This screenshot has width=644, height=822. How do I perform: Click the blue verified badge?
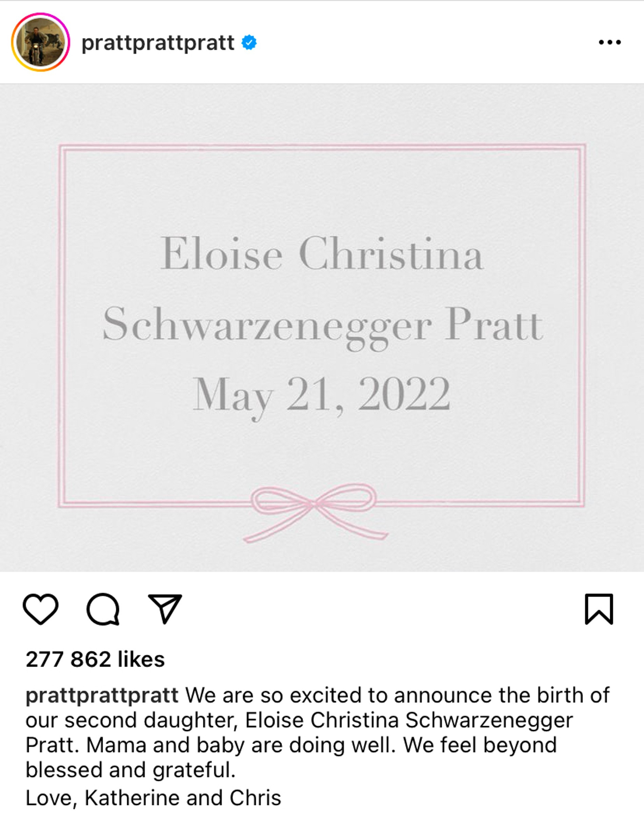click(249, 42)
